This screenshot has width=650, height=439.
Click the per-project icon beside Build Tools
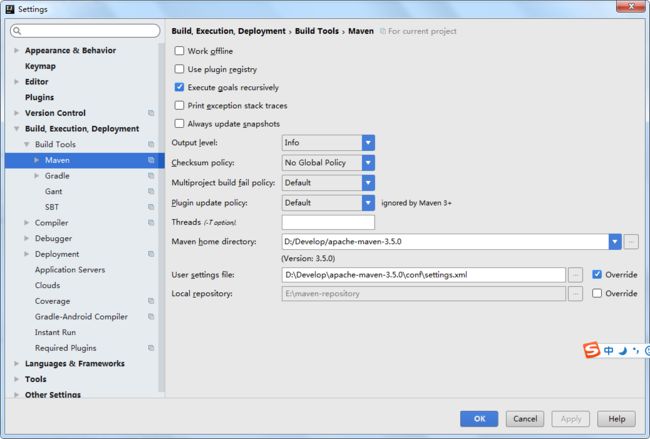point(151,144)
